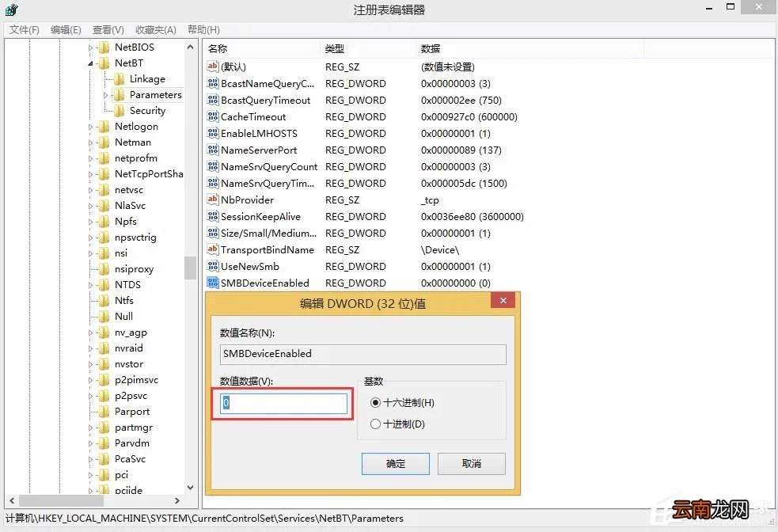Click the ab string icon beside NbProvider
778x532 pixels.
pos(211,199)
